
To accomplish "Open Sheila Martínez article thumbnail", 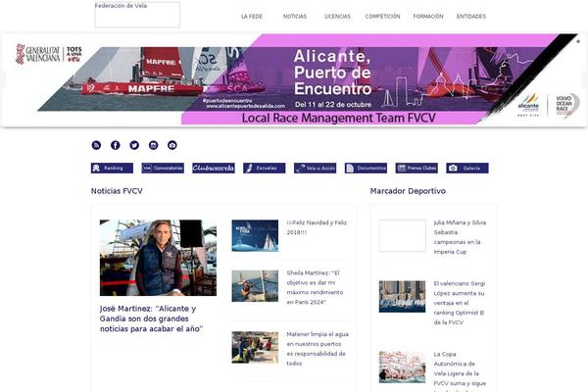I will tap(255, 286).
